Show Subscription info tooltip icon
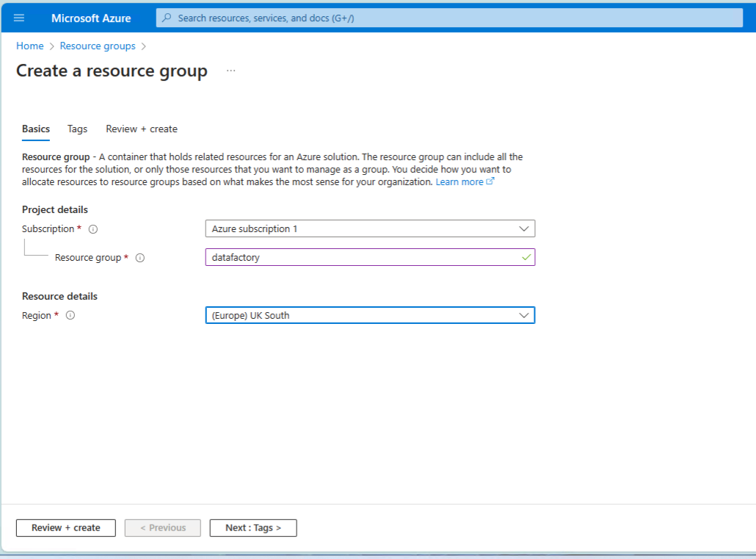 93,229
